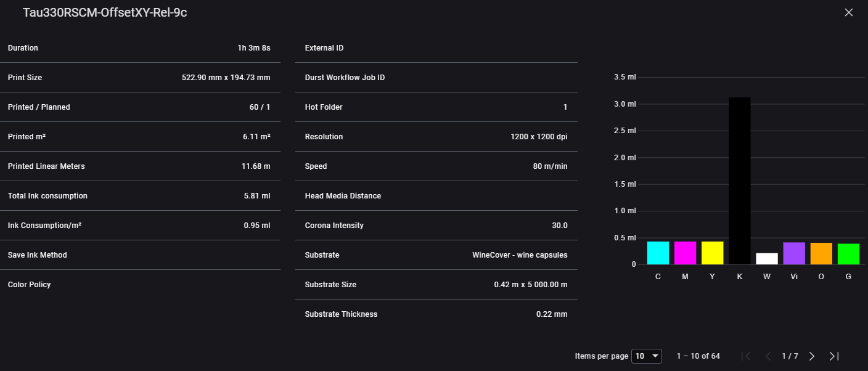Click the Resolution value 1200 x 1200 dpi
Viewport: 868px width, 371px height.
click(534, 137)
